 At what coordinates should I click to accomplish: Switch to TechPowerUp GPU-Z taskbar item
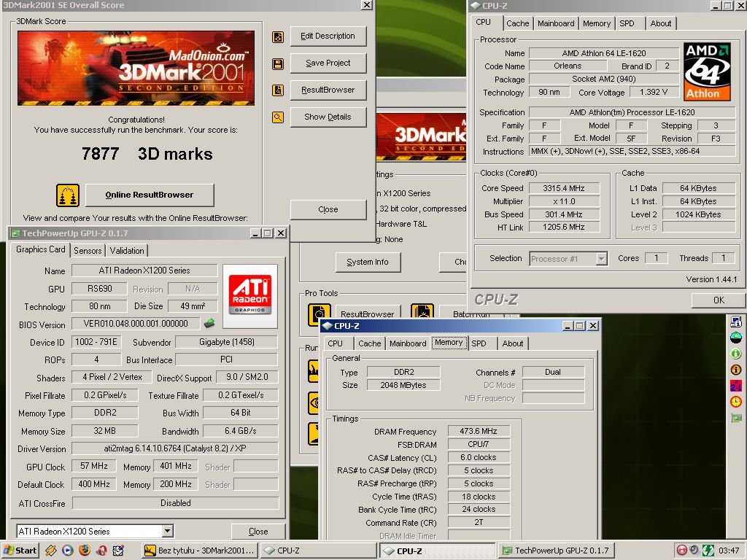[556, 551]
